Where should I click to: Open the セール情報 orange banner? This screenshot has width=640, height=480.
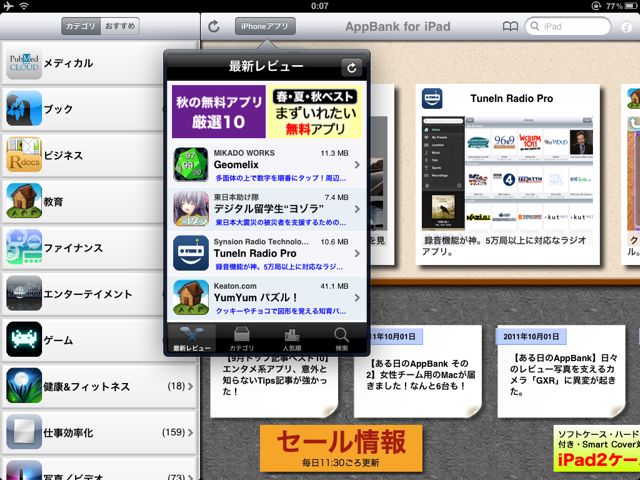click(x=341, y=448)
